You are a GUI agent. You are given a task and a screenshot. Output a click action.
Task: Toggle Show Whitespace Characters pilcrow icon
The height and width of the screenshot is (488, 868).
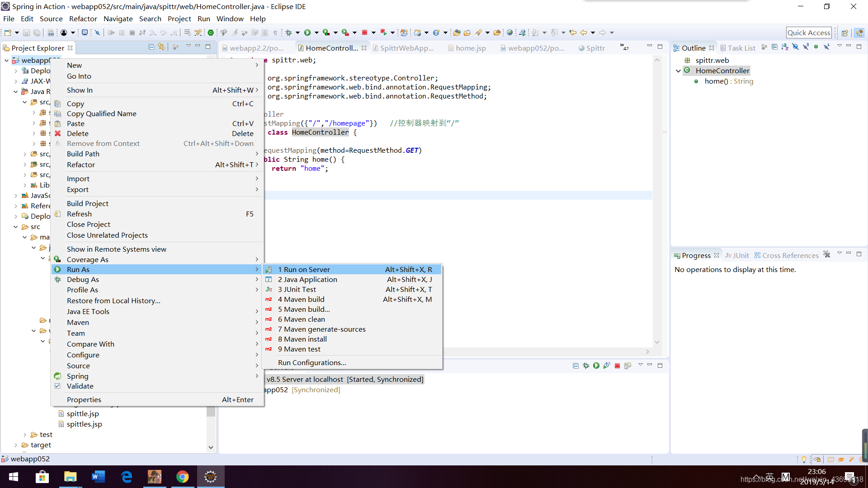coord(275,33)
